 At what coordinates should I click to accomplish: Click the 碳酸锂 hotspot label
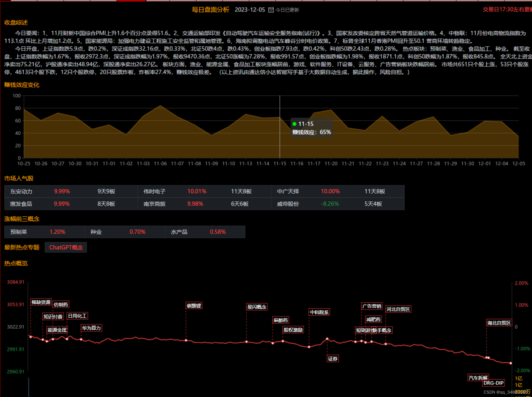(x=194, y=306)
